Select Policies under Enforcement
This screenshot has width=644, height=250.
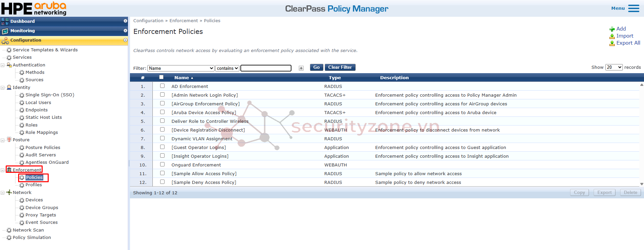[x=34, y=177]
